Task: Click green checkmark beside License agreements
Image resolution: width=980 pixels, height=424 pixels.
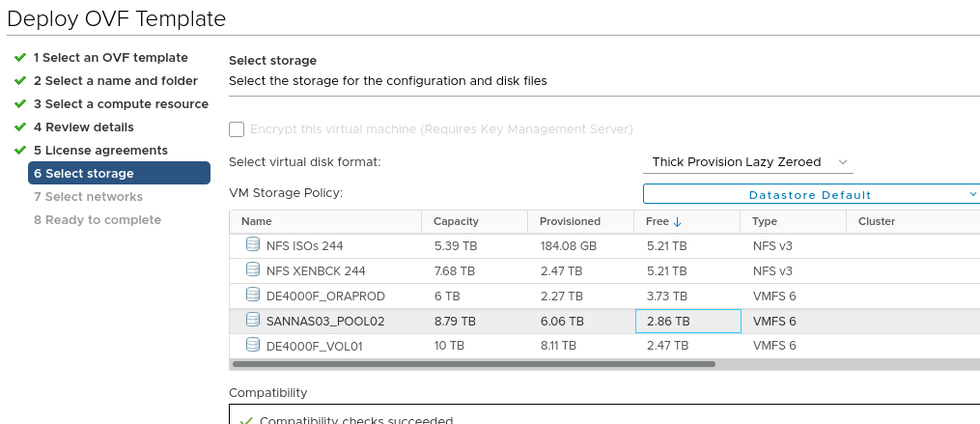Action: 20,150
